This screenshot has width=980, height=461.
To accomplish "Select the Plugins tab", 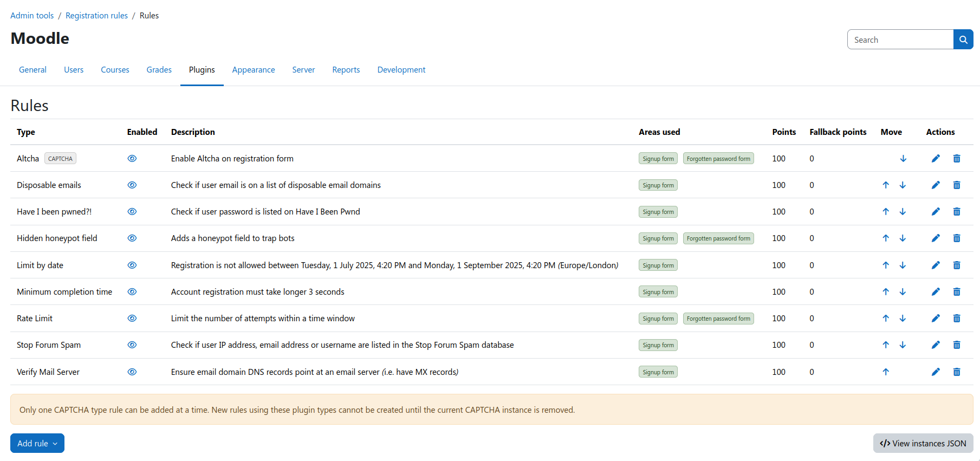I will 202,70.
